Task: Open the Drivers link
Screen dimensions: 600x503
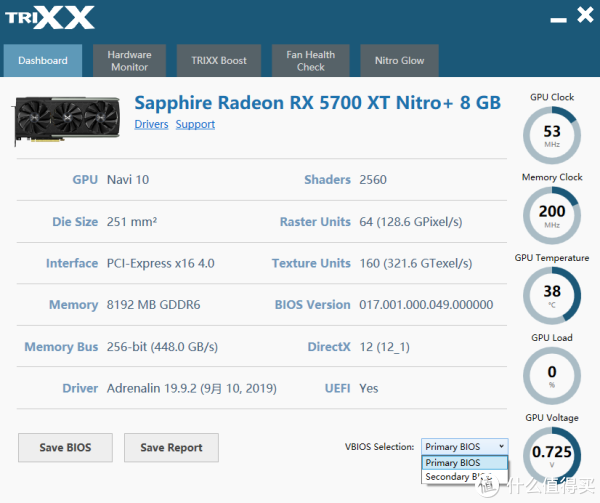Action: tap(152, 124)
